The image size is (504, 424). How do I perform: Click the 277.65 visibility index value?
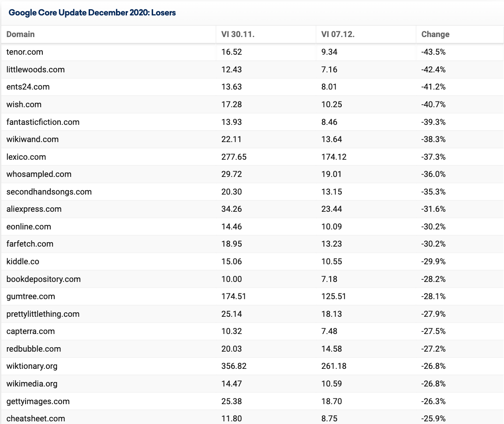pyautogui.click(x=234, y=157)
